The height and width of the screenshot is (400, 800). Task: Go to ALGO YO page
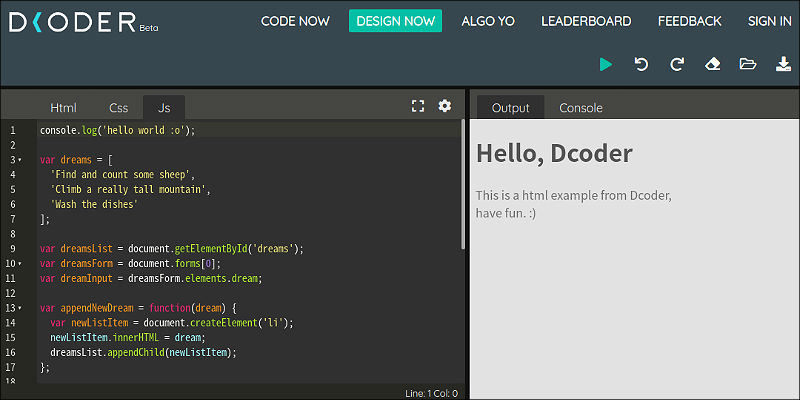tap(488, 21)
